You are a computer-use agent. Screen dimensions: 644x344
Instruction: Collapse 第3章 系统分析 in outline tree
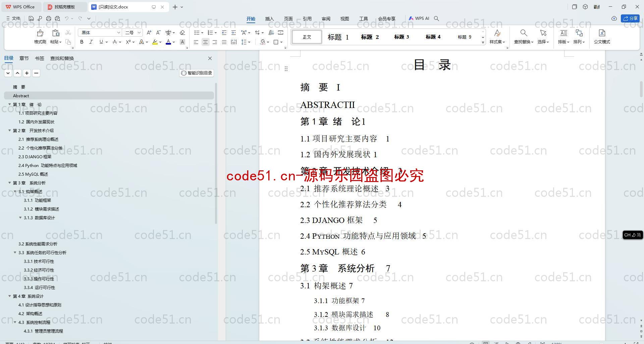10,183
